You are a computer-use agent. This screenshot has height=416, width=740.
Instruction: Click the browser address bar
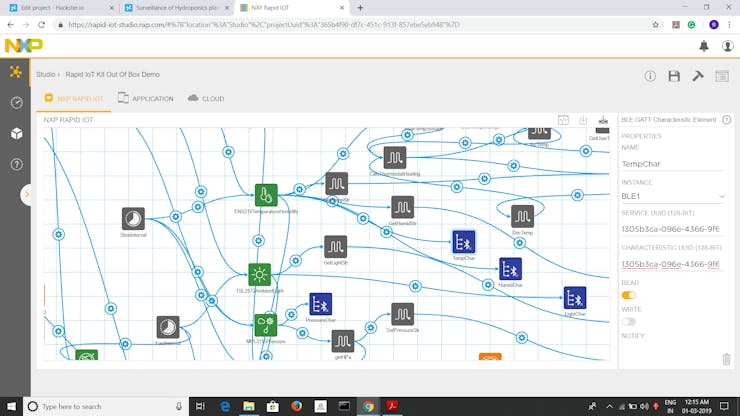tap(354, 25)
